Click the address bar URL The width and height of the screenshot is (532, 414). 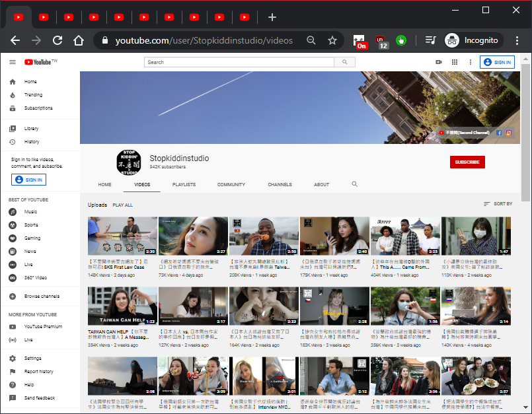[x=204, y=40]
